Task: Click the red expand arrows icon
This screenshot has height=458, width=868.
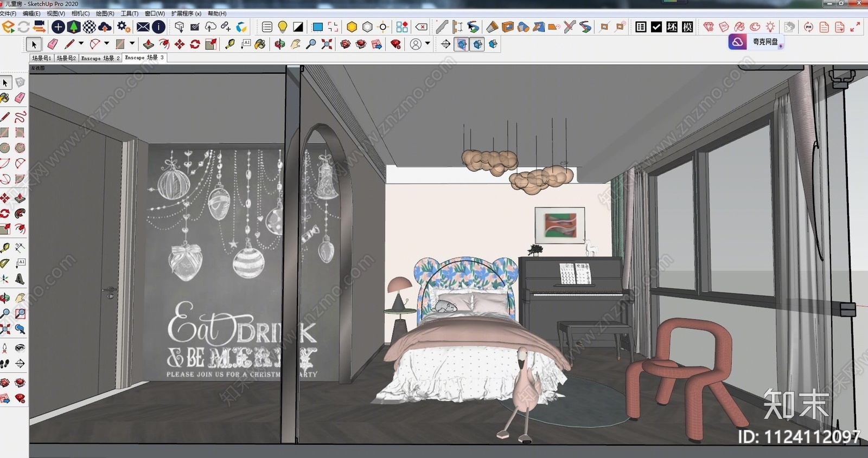Action: 856,27
